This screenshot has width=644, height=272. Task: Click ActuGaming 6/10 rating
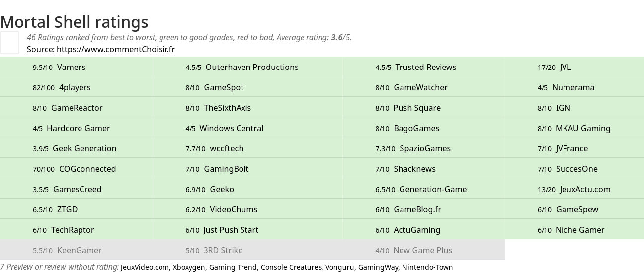click(408, 230)
